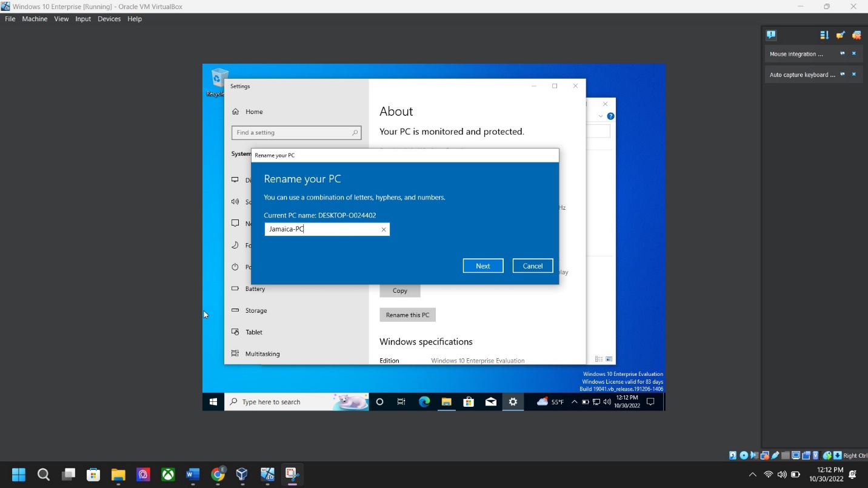This screenshot has height=488, width=868.
Task: Open the guest Windows 10 Start menu
Action: tap(213, 401)
